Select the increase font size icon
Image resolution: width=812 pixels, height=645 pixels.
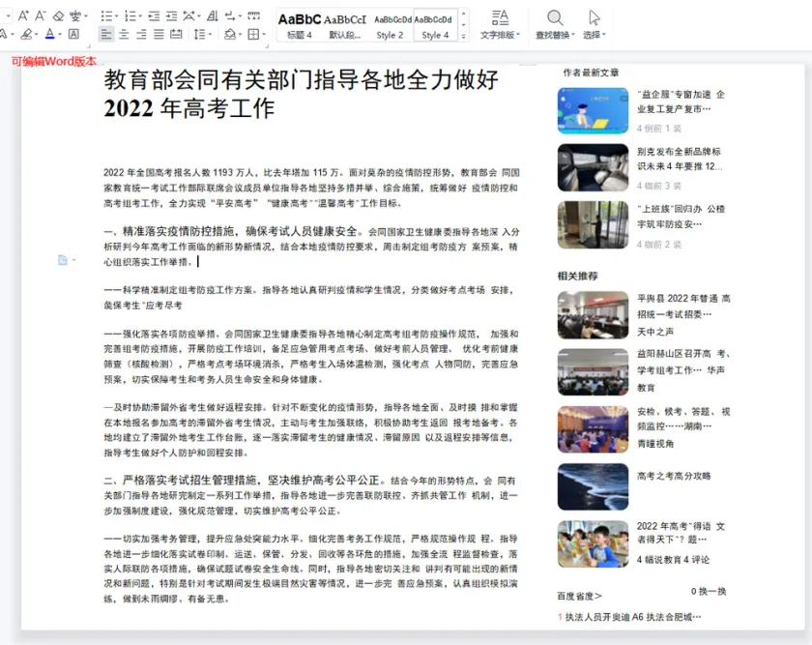[x=23, y=15]
